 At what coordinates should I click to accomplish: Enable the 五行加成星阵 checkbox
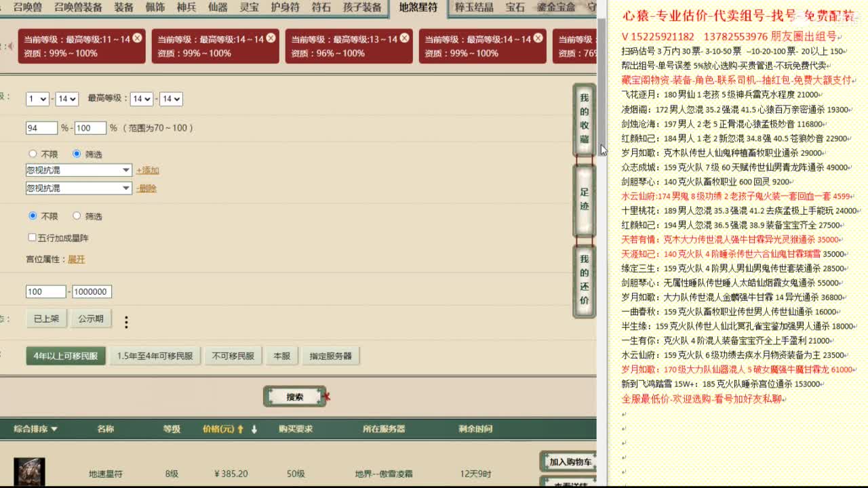point(31,236)
